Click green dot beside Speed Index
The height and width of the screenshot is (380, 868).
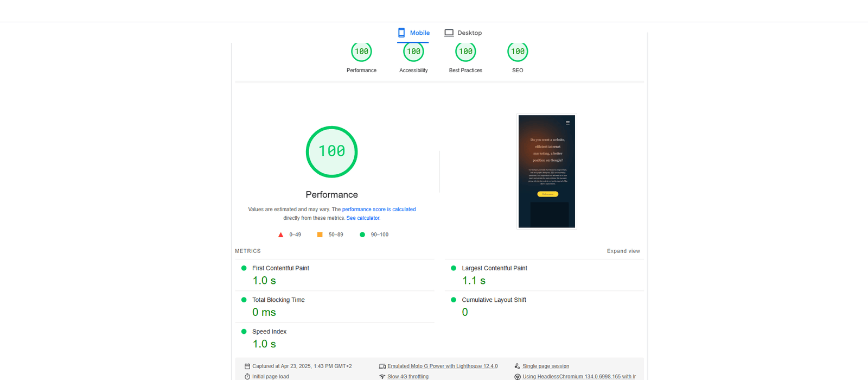click(244, 332)
